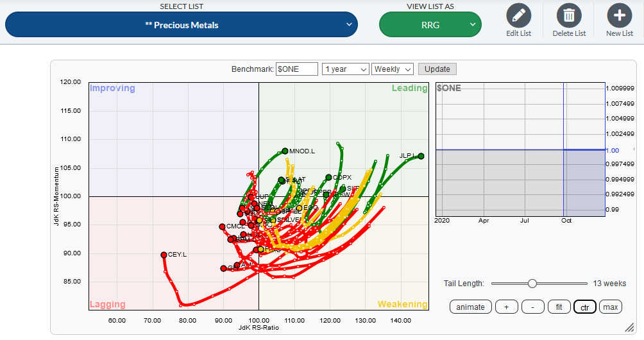Click the $ONE benchmark chart title
The height and width of the screenshot is (340, 644).
coord(449,89)
